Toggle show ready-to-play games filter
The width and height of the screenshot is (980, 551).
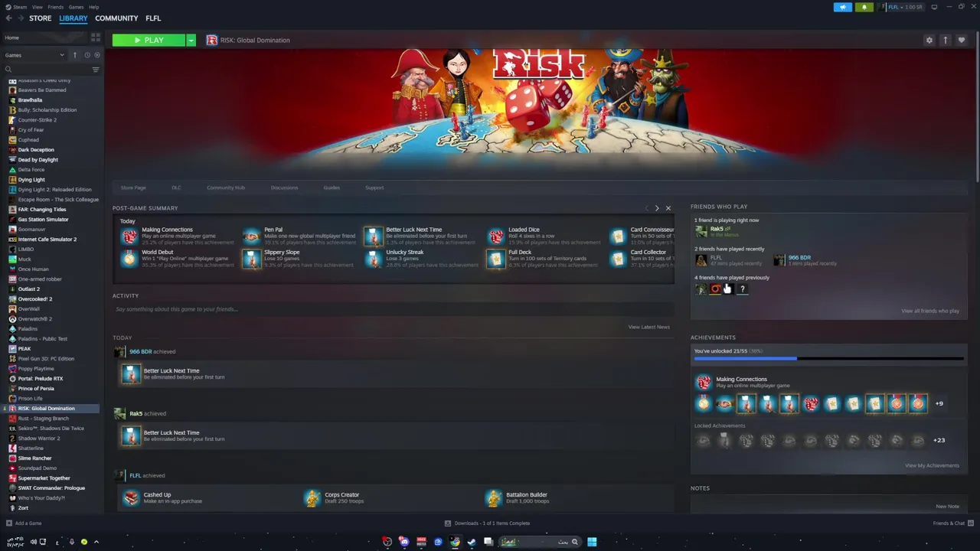tap(96, 55)
